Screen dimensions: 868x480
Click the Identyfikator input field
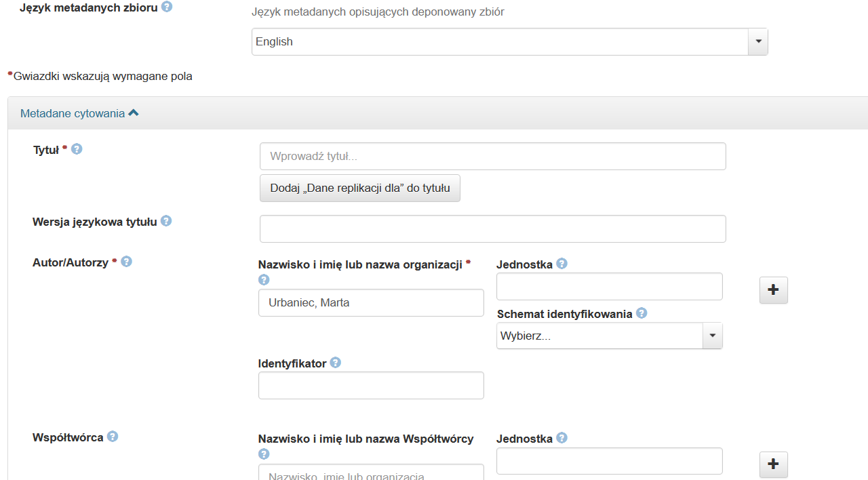(371, 385)
